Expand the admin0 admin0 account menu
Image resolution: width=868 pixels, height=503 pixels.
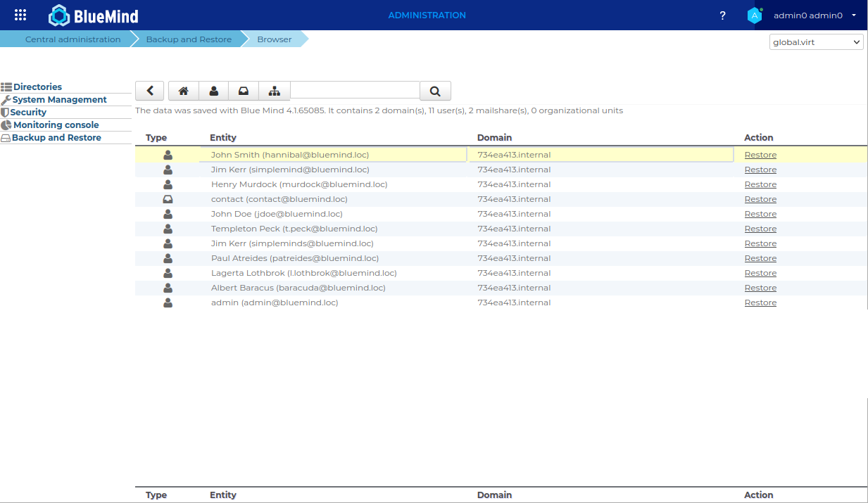tap(814, 15)
